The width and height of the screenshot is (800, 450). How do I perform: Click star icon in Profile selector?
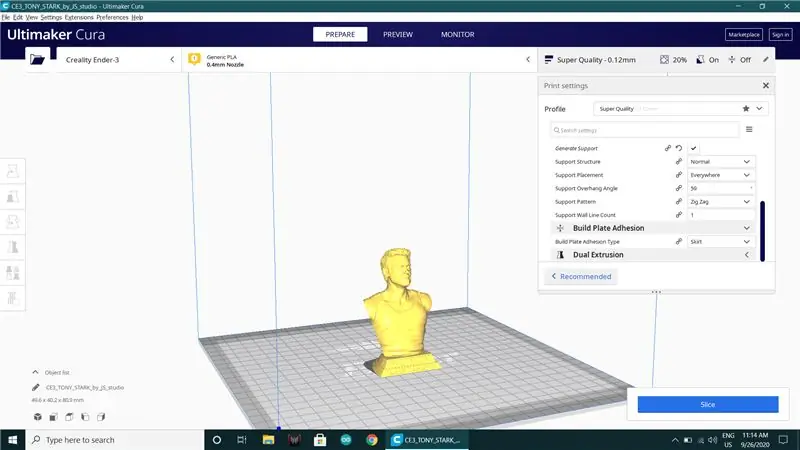coord(746,109)
